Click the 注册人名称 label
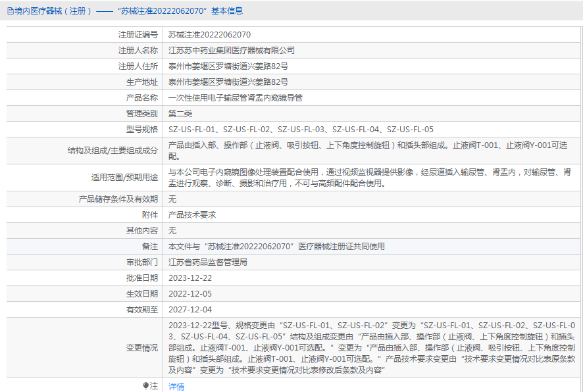The image size is (583, 392). (138, 50)
